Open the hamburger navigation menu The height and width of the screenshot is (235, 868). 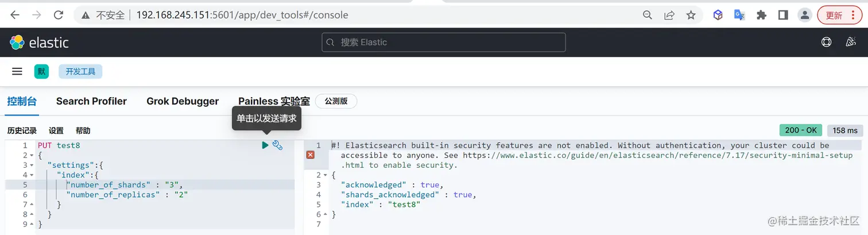pyautogui.click(x=17, y=71)
